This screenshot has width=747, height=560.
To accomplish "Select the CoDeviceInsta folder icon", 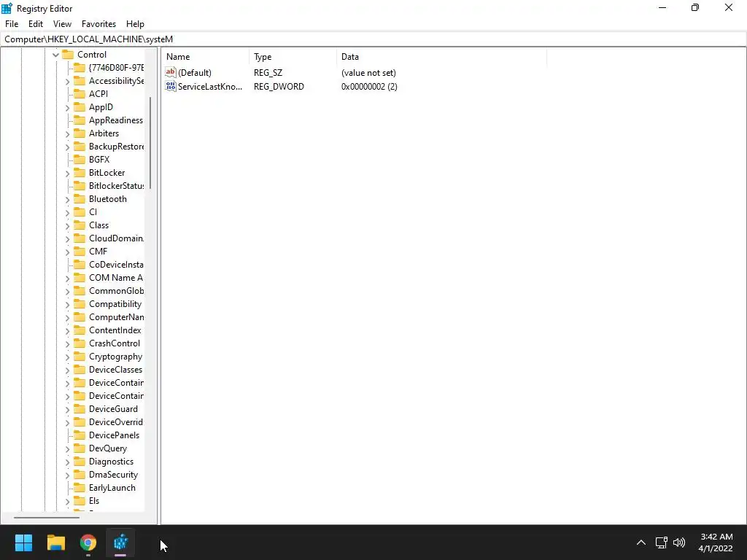I will (80, 264).
